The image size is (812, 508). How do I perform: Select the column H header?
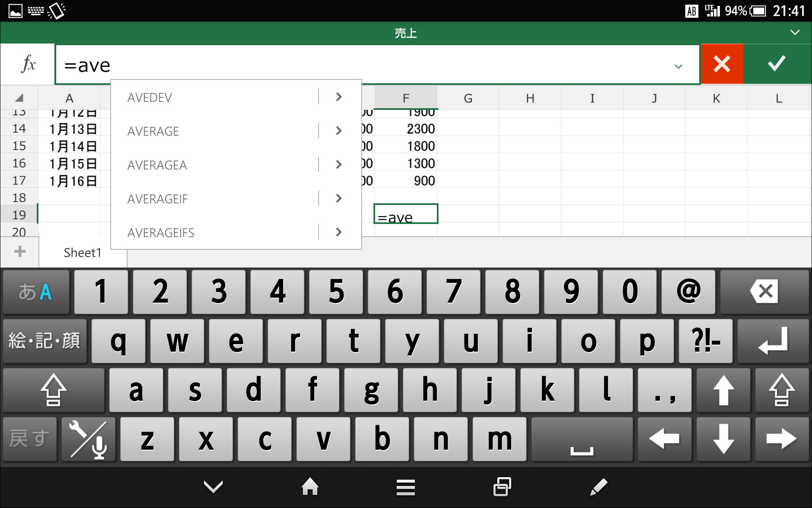point(530,98)
